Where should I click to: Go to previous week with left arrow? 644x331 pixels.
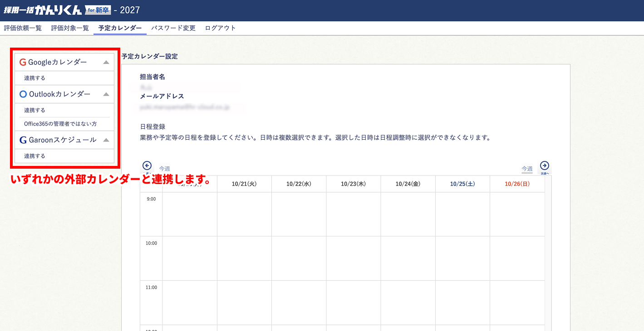[x=147, y=165]
